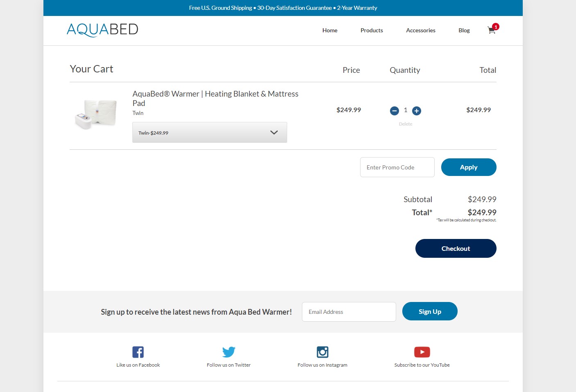The width and height of the screenshot is (576, 392).
Task: Click the AquaBed logo
Action: click(x=102, y=29)
